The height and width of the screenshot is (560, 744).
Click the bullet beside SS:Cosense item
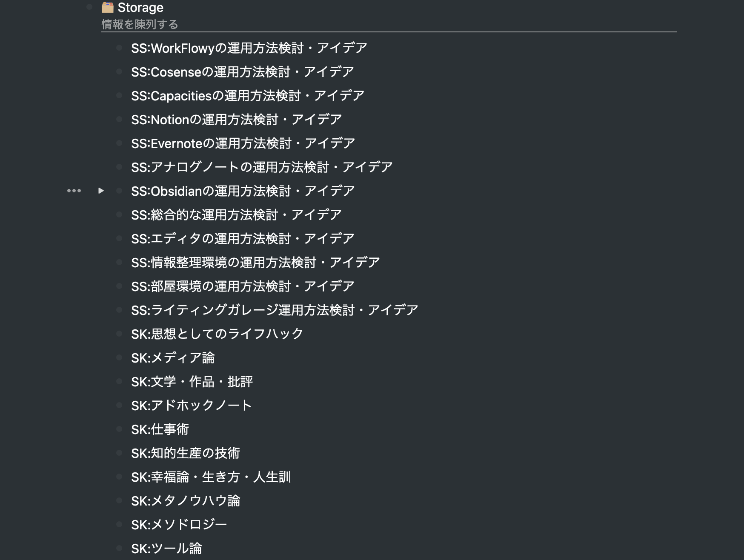click(x=120, y=72)
